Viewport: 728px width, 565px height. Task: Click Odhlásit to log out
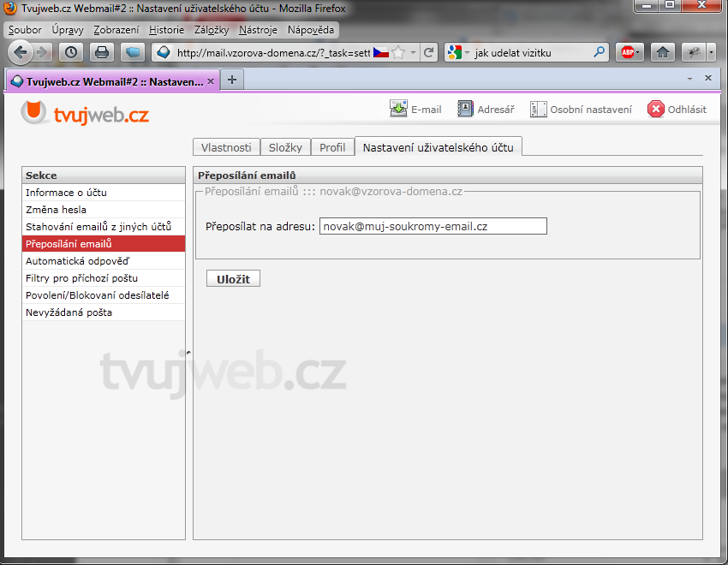[x=677, y=110]
